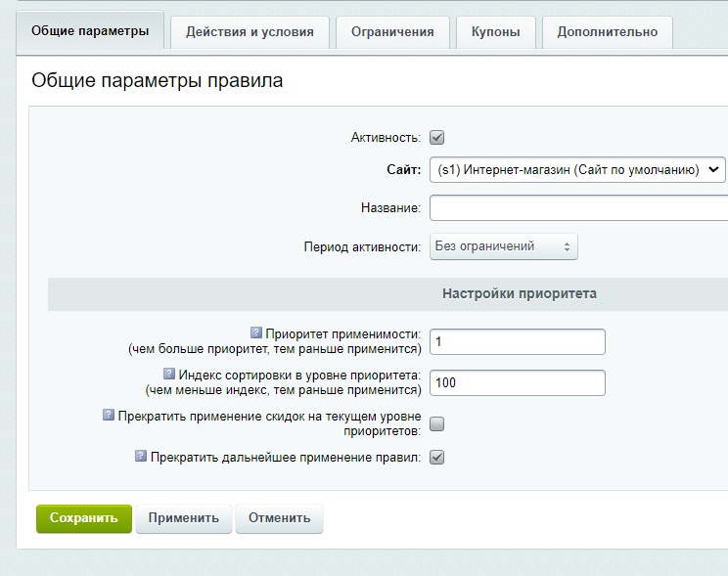
Task: Click the Общие параметры правила heading
Action: tap(157, 80)
